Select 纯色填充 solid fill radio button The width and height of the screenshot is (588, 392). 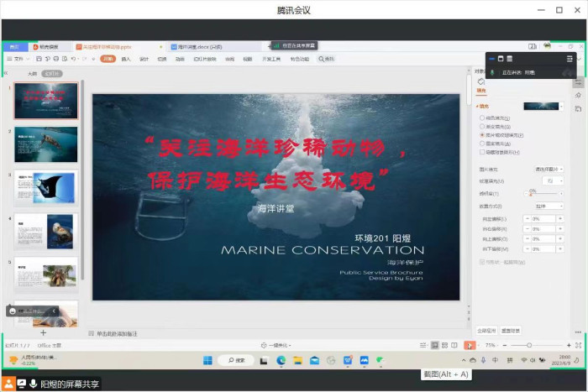(x=482, y=118)
